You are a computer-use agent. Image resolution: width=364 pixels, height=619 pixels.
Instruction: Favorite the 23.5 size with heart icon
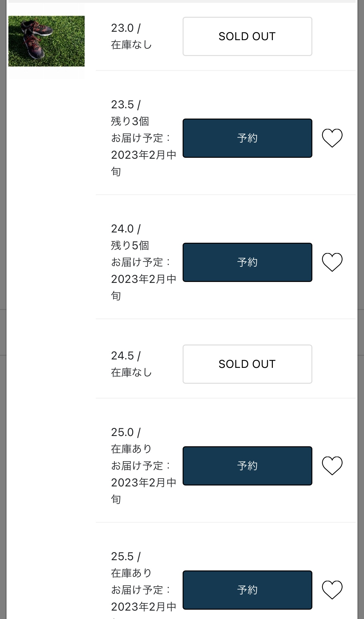coord(332,138)
